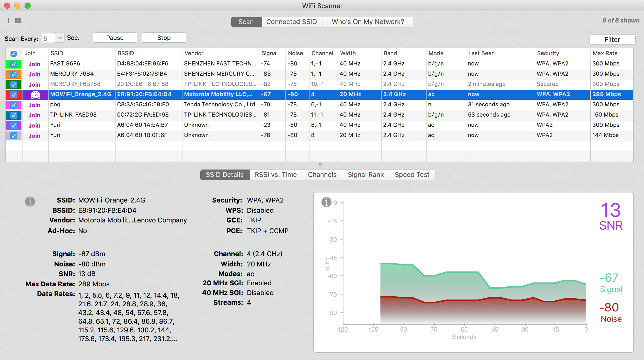Click the Scan Every interval field
644x360 pixels.
tap(49, 38)
